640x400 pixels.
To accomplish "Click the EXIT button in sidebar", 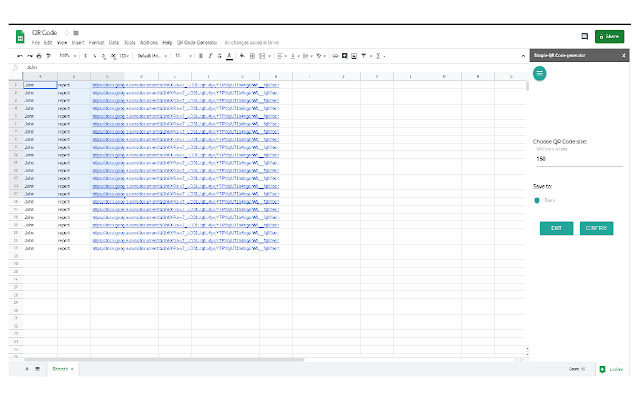I will tap(556, 228).
